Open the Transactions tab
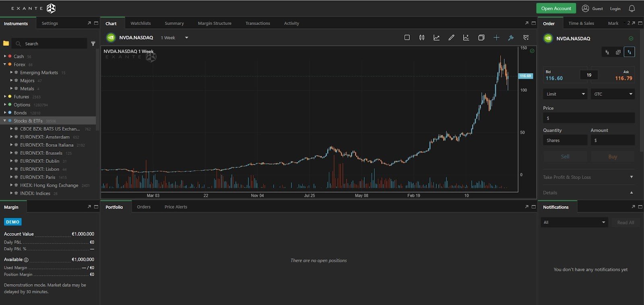644x305 pixels. coord(258,23)
